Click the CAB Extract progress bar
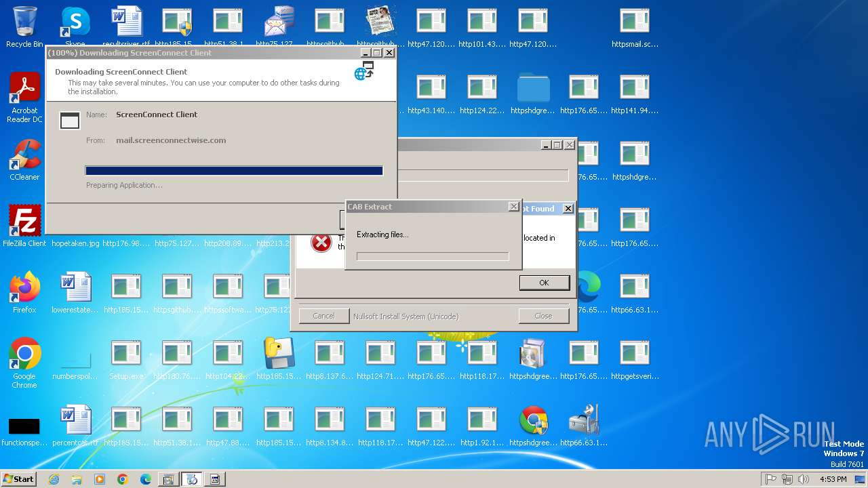The height and width of the screenshot is (488, 868). click(x=433, y=256)
